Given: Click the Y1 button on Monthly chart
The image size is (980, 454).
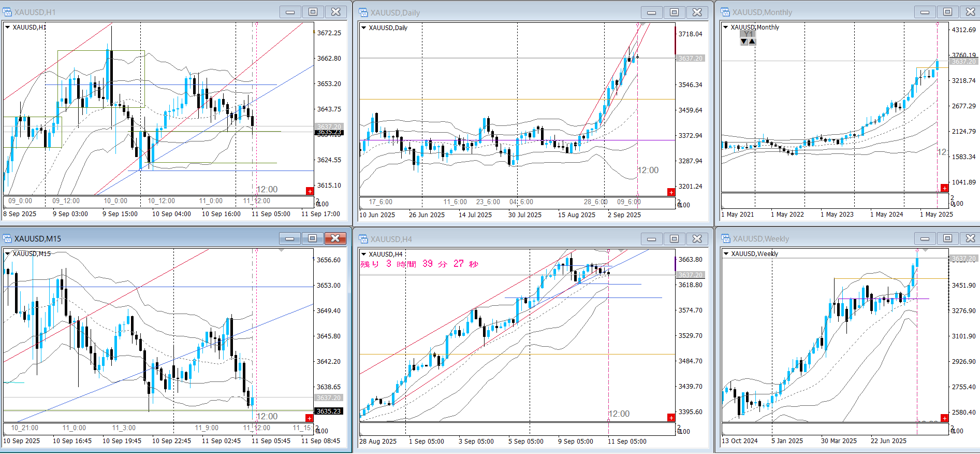Looking at the screenshot, I should 748,34.
